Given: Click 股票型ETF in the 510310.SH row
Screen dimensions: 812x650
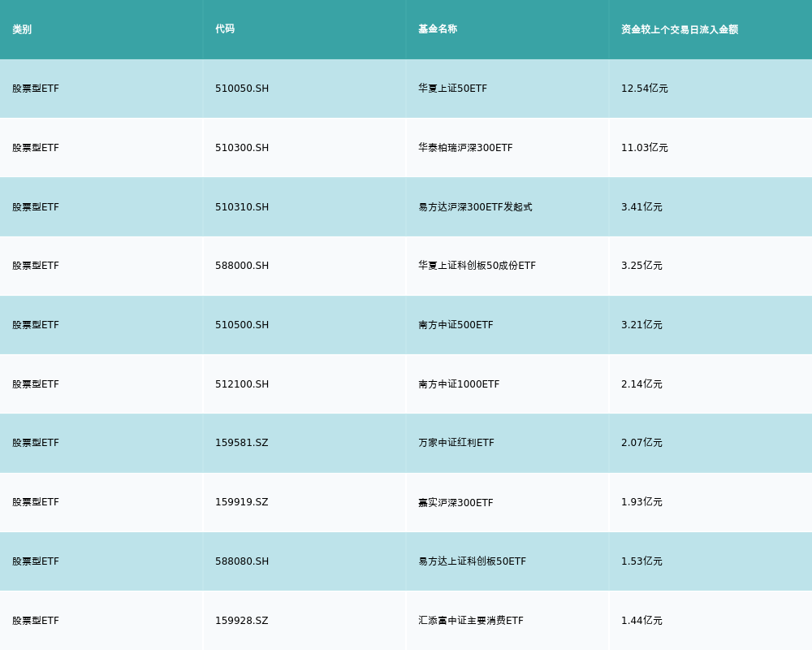Looking at the screenshot, I should (36, 207).
